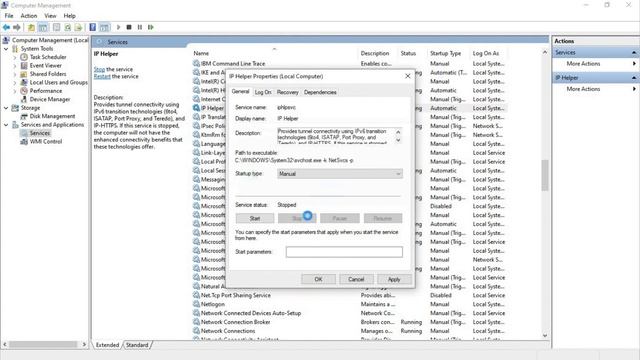This screenshot has width=640, height=360.
Task: Collapse the Services section in Actions pane
Action: pos(633,53)
